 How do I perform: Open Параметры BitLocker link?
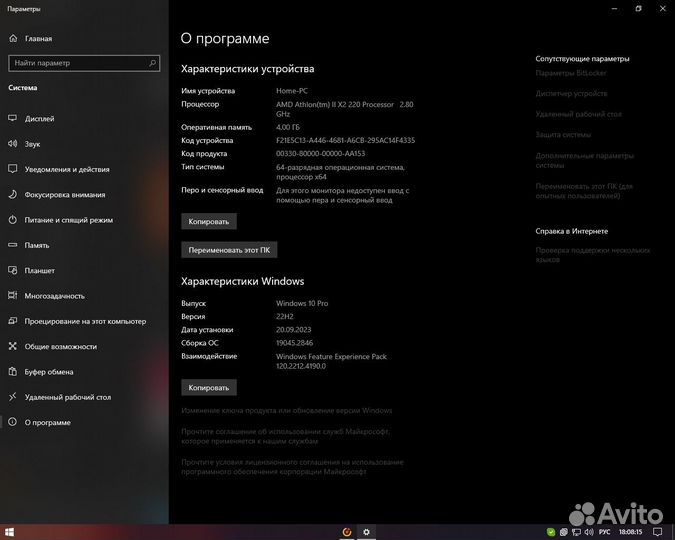[571, 73]
